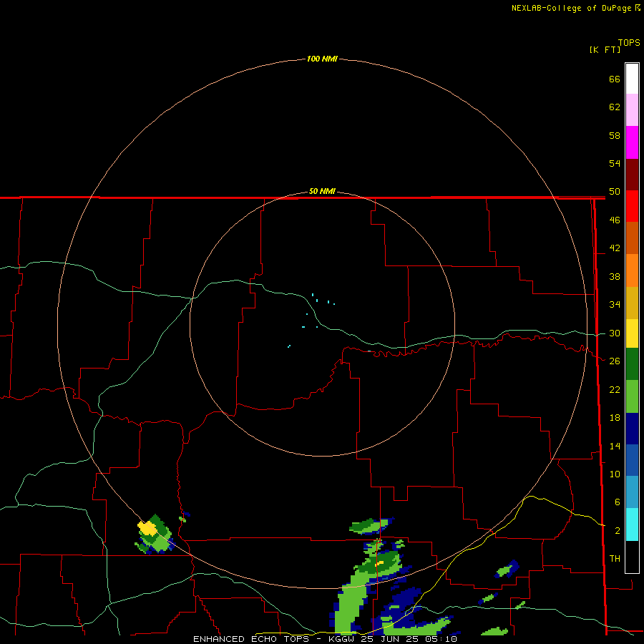Click the yellow legend swatch near 30
The height and width of the screenshot is (644, 644).
pos(632,333)
